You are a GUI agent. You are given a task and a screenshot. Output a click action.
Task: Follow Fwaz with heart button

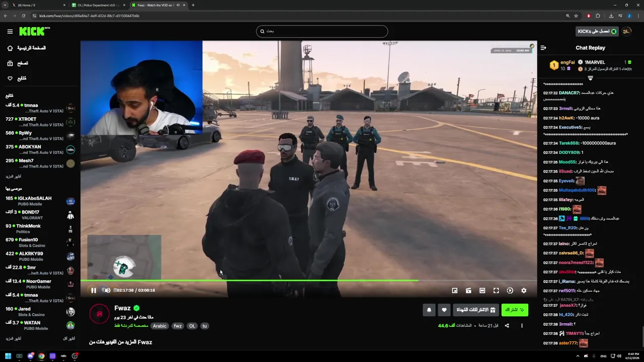[444, 310]
